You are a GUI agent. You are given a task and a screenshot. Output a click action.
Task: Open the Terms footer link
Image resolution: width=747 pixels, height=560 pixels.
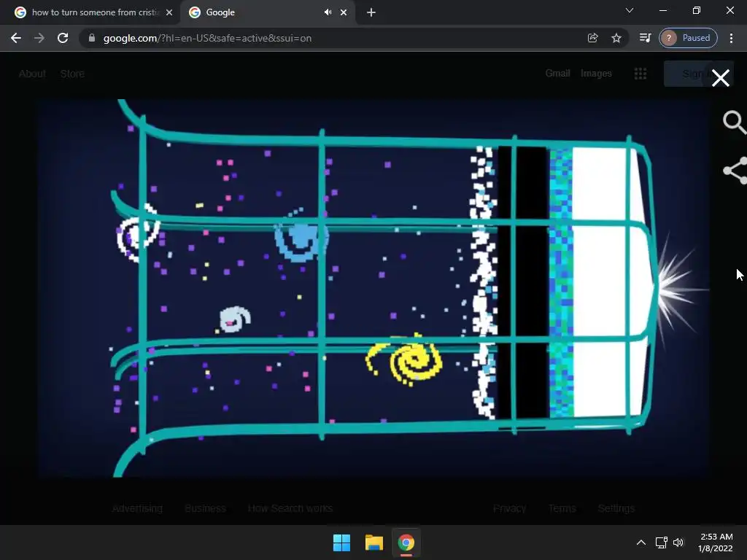pyautogui.click(x=562, y=508)
